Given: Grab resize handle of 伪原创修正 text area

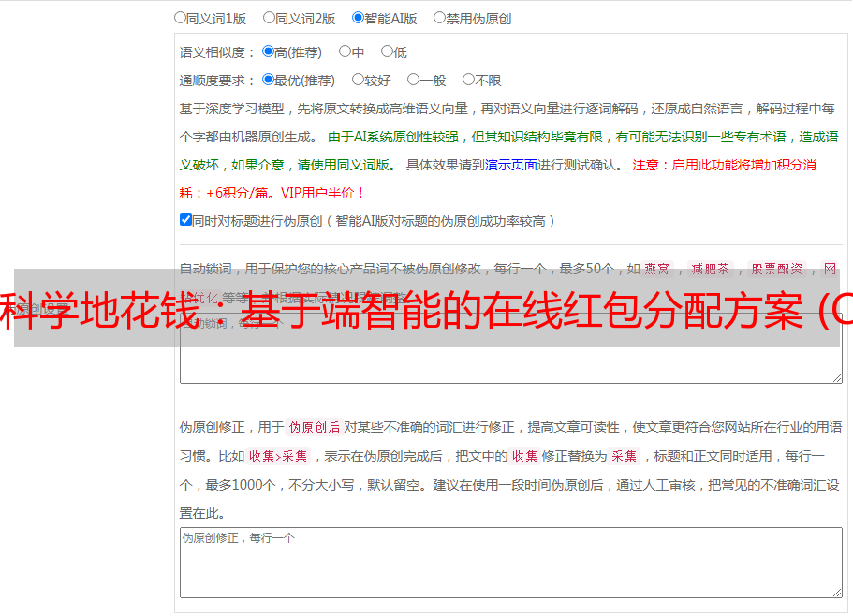Looking at the screenshot, I should 837,593.
